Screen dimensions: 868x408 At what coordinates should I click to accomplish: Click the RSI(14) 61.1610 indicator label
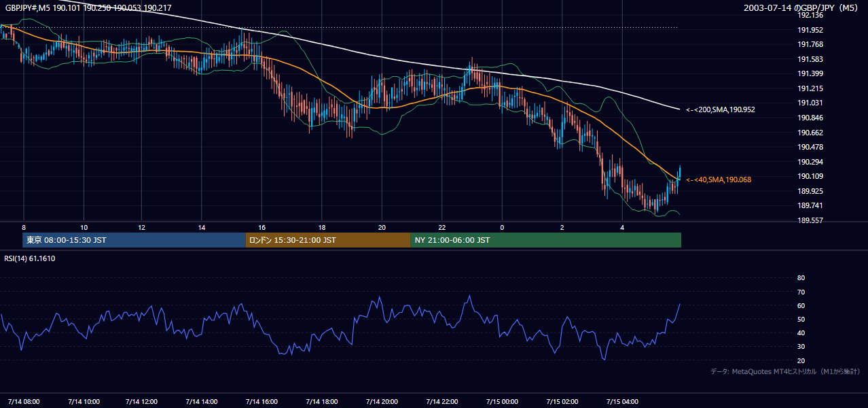(x=30, y=258)
